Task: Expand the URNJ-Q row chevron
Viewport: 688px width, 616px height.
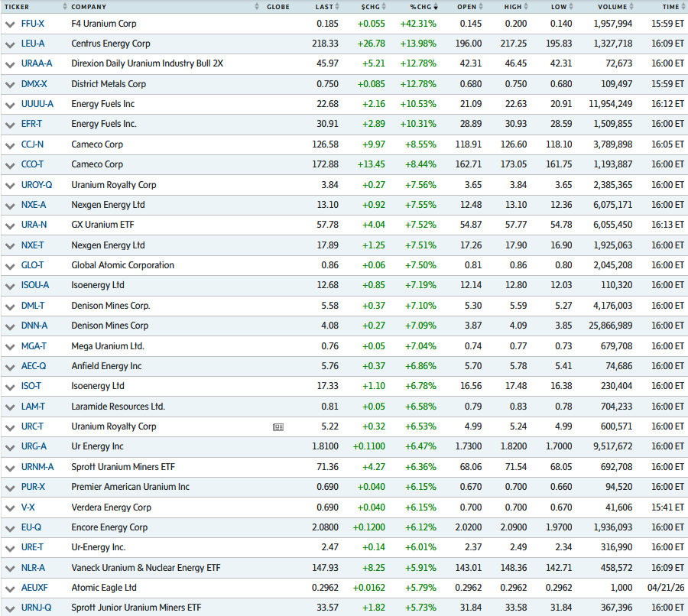Action: 10,609
